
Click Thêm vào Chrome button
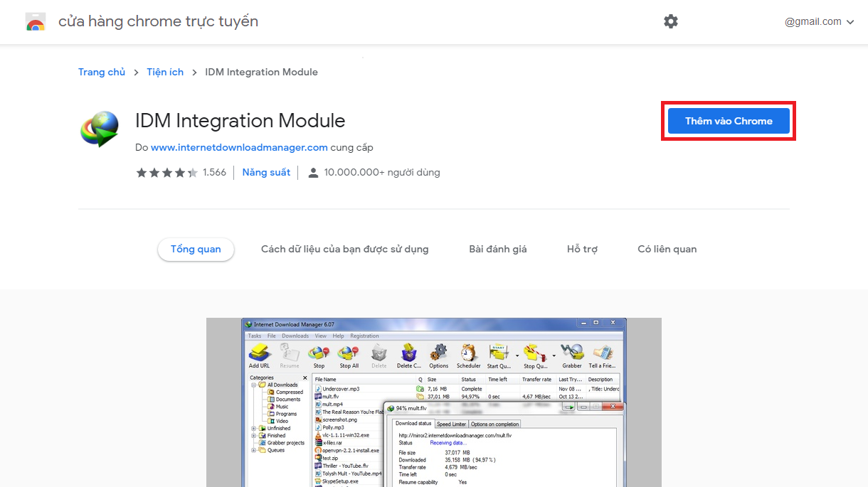(x=729, y=121)
